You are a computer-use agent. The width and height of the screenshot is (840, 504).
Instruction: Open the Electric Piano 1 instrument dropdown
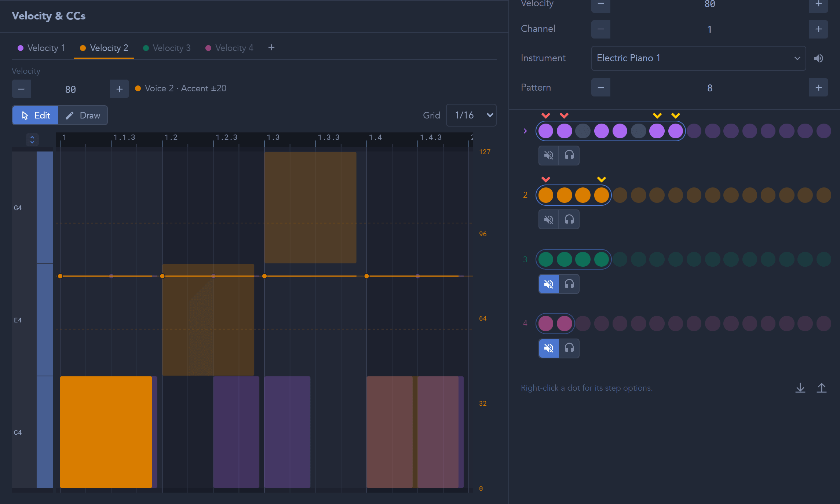point(698,58)
